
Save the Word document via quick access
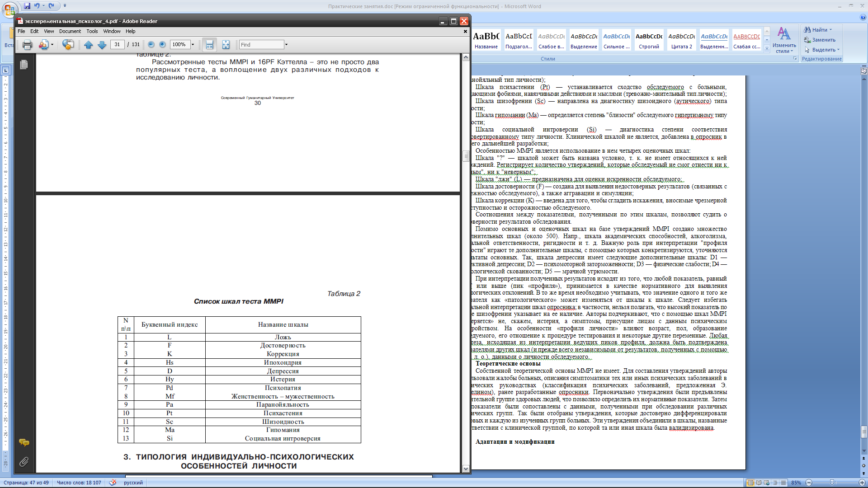pyautogui.click(x=27, y=6)
